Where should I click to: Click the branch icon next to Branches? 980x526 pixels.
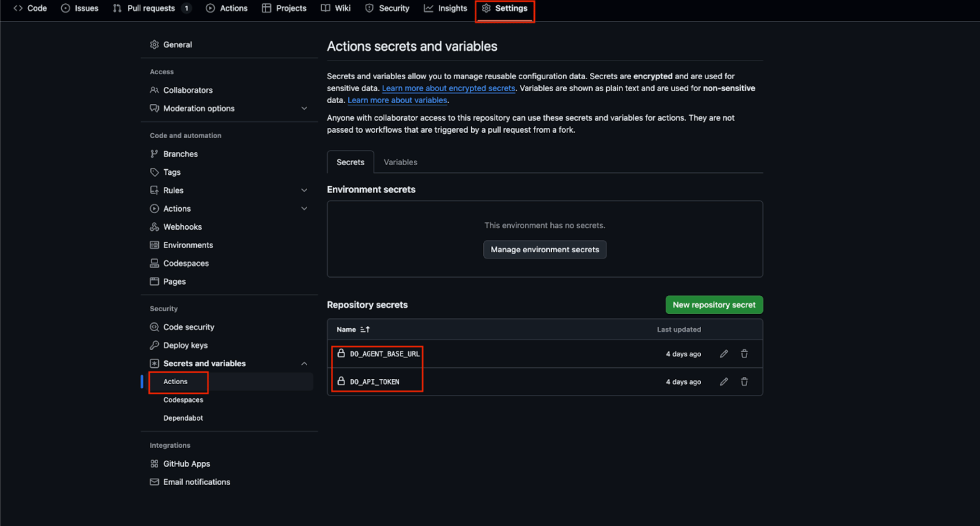point(154,154)
